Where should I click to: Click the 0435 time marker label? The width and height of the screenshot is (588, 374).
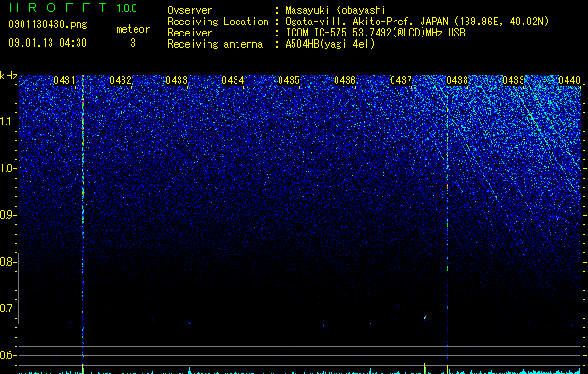(289, 80)
